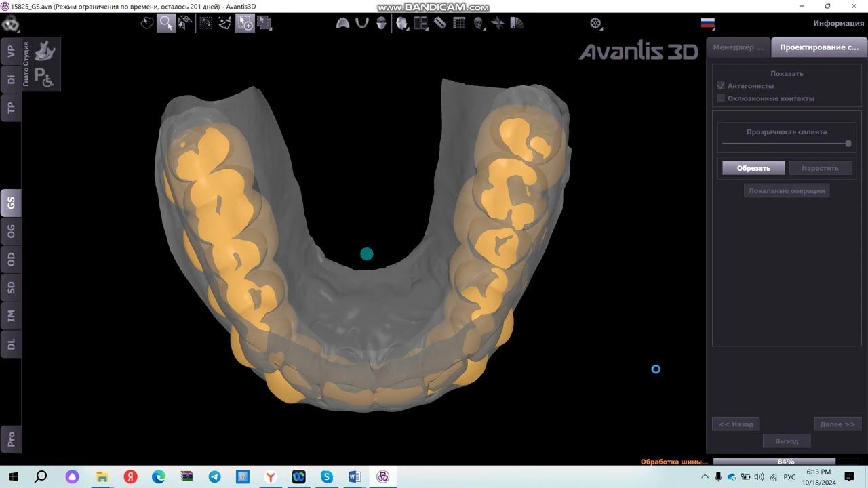
Task: Click the Локальные операции button
Action: click(787, 191)
